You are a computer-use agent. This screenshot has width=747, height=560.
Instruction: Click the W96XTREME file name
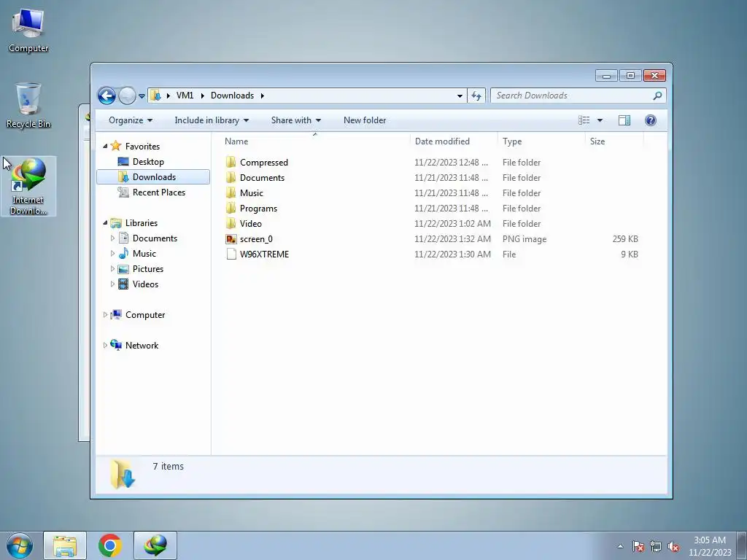pyautogui.click(x=264, y=254)
